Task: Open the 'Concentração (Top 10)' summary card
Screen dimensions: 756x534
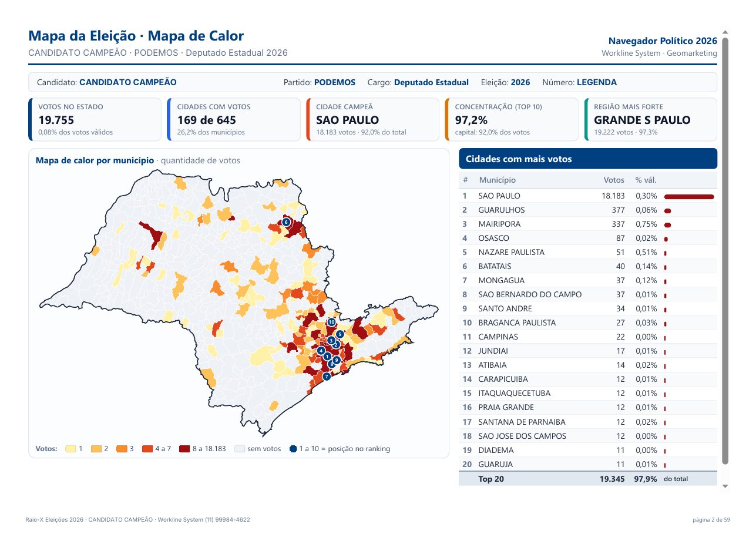Action: tap(512, 119)
